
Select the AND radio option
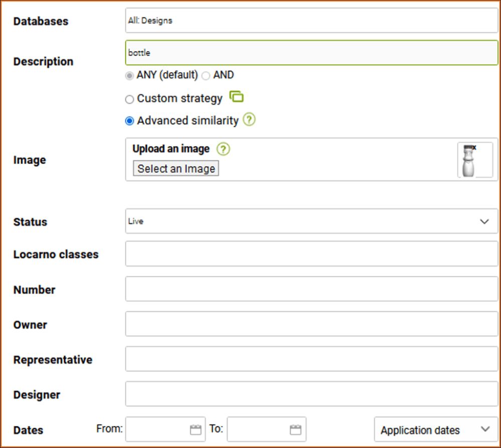pyautogui.click(x=205, y=76)
